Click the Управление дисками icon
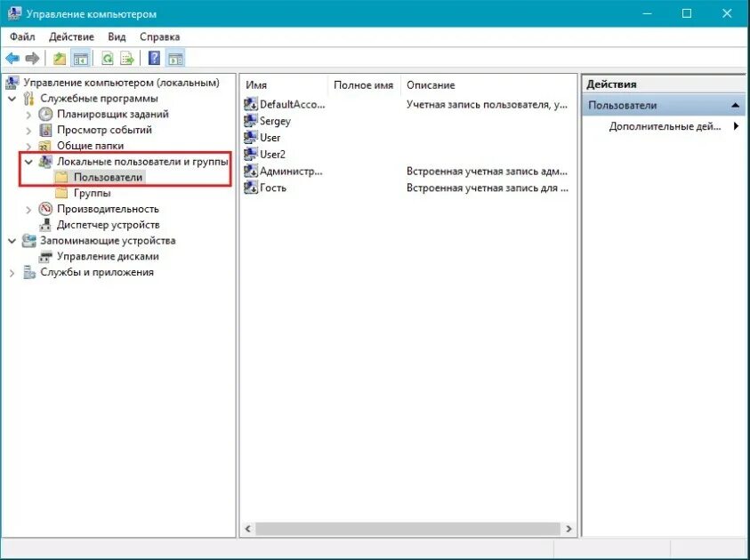The image size is (750, 560). point(45,257)
